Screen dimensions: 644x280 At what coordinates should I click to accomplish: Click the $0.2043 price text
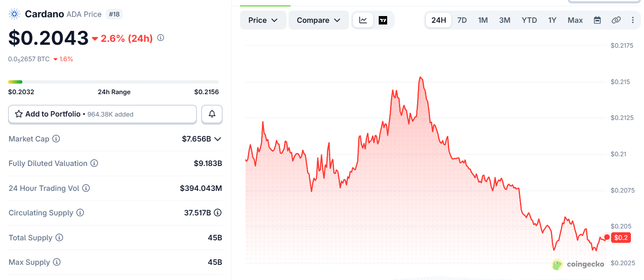pos(49,38)
